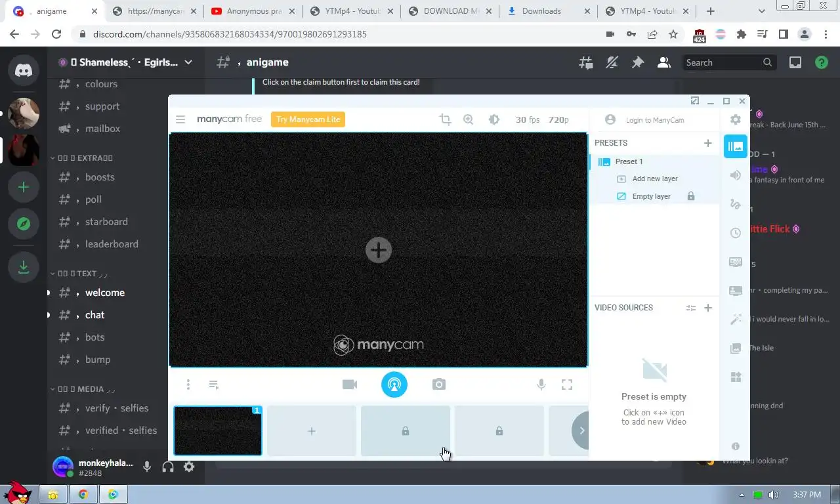This screenshot has width=840, height=504.
Task: Open Explore Public Servers compass
Action: point(24,224)
